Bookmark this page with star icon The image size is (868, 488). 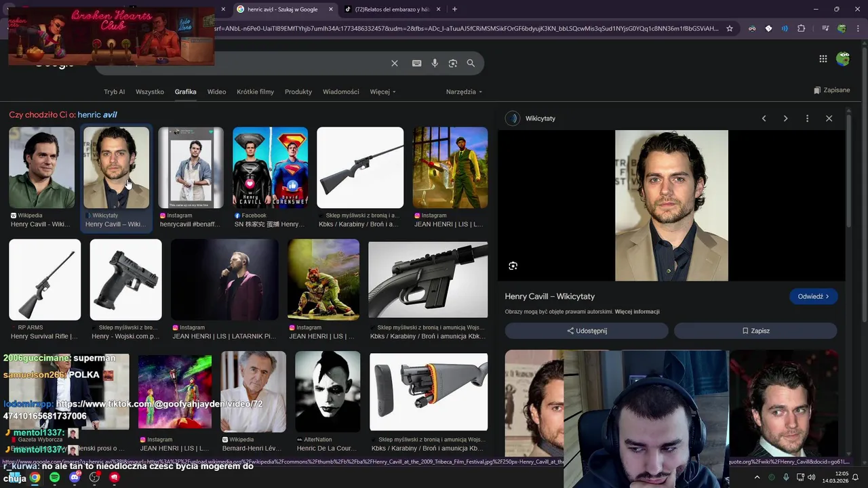point(730,28)
